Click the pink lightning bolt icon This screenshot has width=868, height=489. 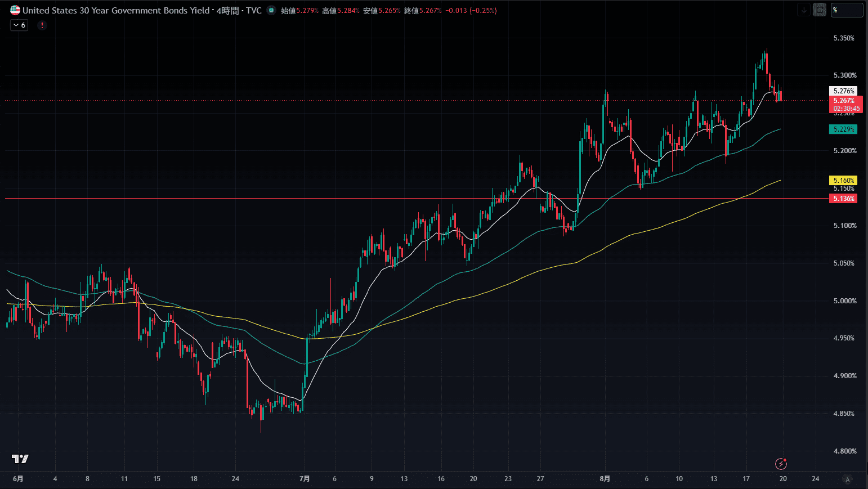(x=781, y=464)
